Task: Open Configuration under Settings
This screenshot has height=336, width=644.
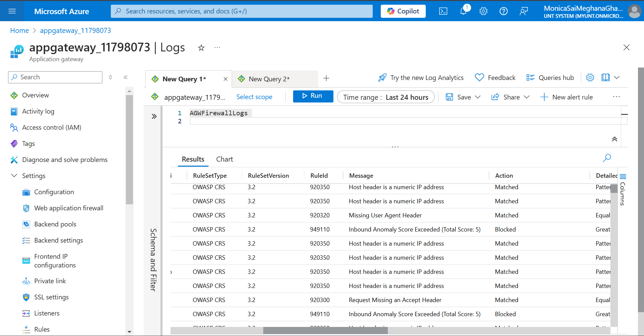Action: [54, 192]
